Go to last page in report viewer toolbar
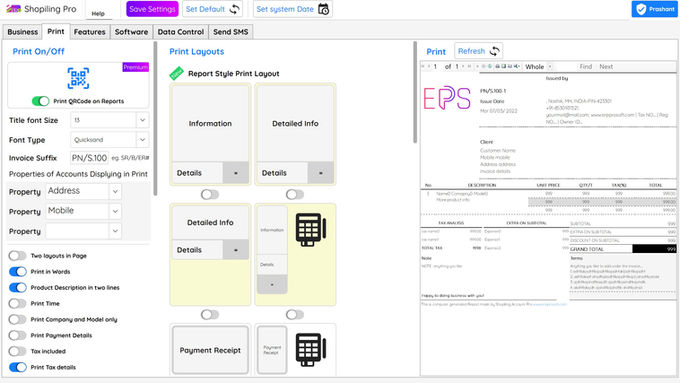 pyautogui.click(x=469, y=66)
